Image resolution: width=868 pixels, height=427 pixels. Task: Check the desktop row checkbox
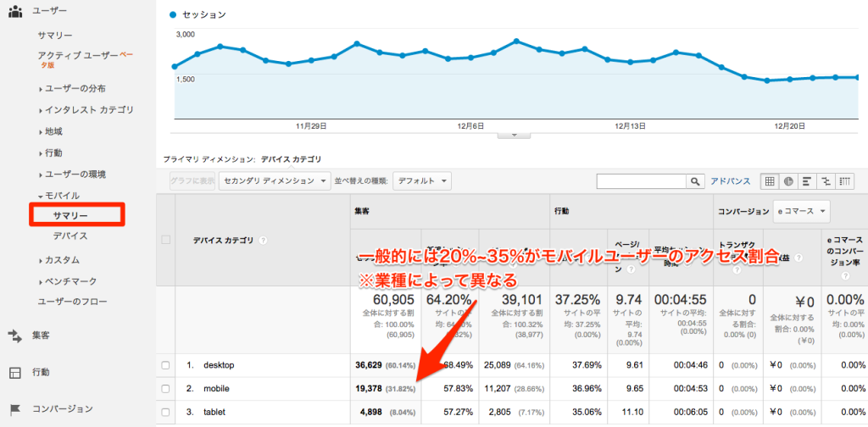tap(165, 365)
